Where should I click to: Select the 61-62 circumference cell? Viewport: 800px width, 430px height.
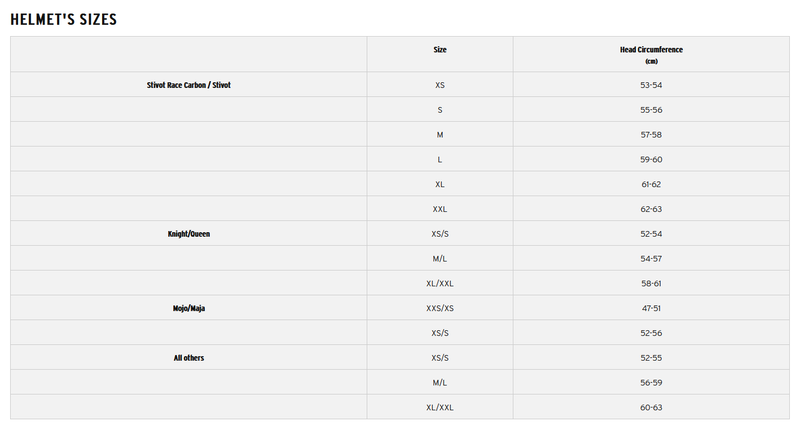tap(651, 184)
